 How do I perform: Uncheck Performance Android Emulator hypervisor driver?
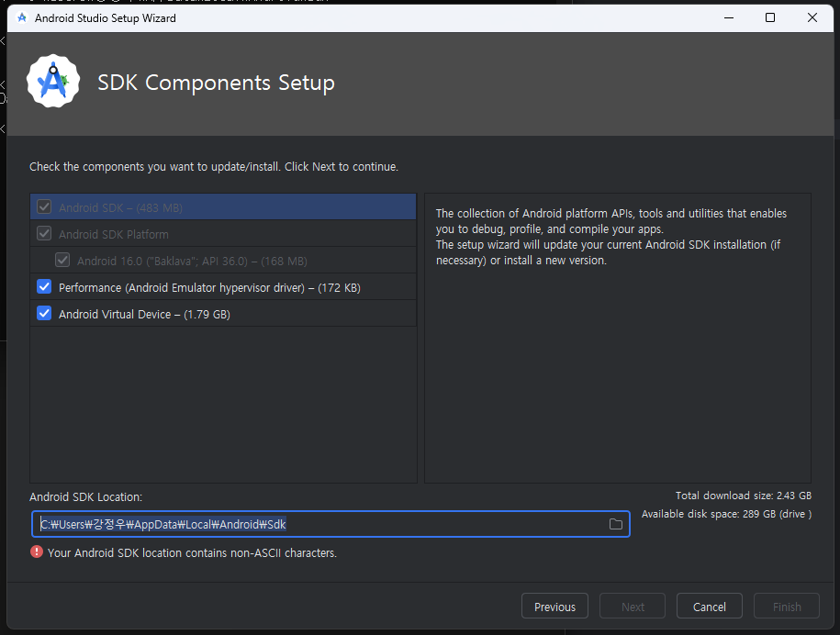(x=44, y=287)
